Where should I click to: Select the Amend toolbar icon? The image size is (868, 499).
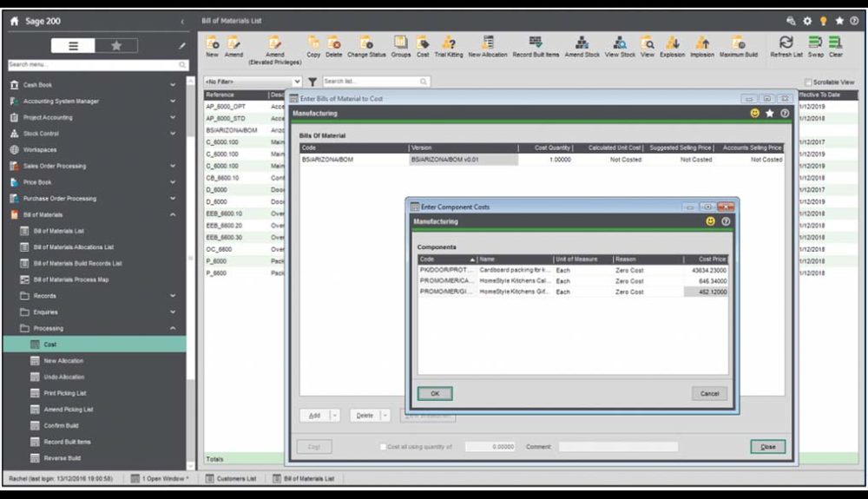coord(233,47)
